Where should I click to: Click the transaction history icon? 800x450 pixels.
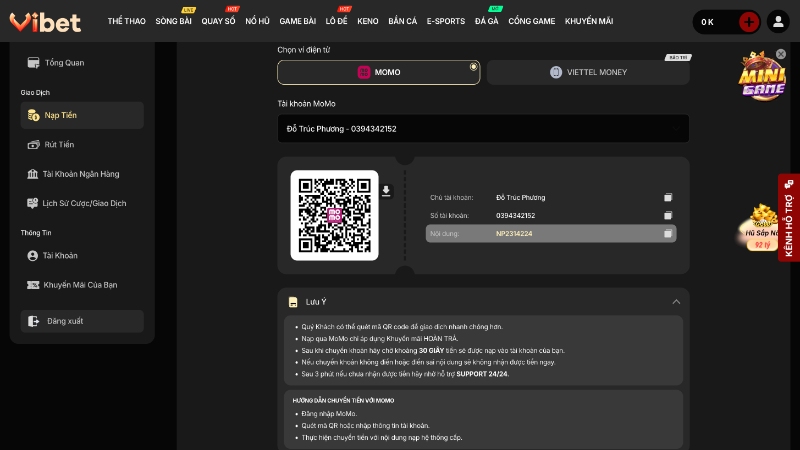32,203
